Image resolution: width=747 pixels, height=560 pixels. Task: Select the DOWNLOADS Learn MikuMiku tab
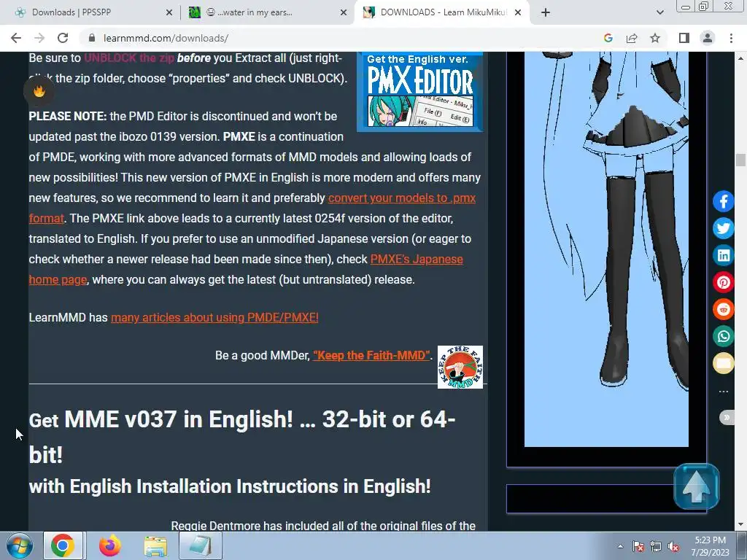pyautogui.click(x=442, y=12)
